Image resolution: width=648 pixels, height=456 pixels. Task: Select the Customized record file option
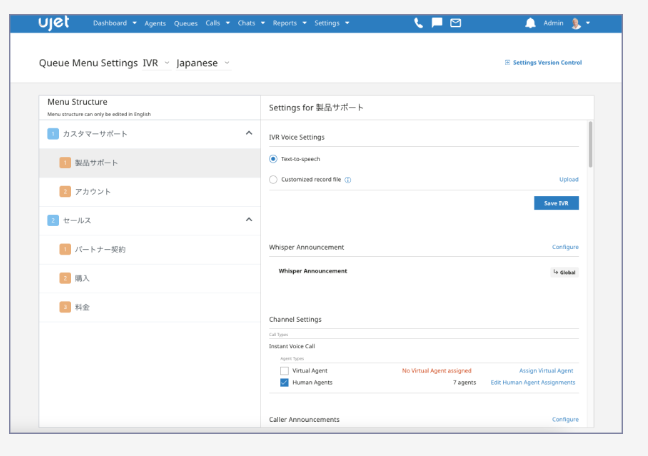pyautogui.click(x=273, y=180)
